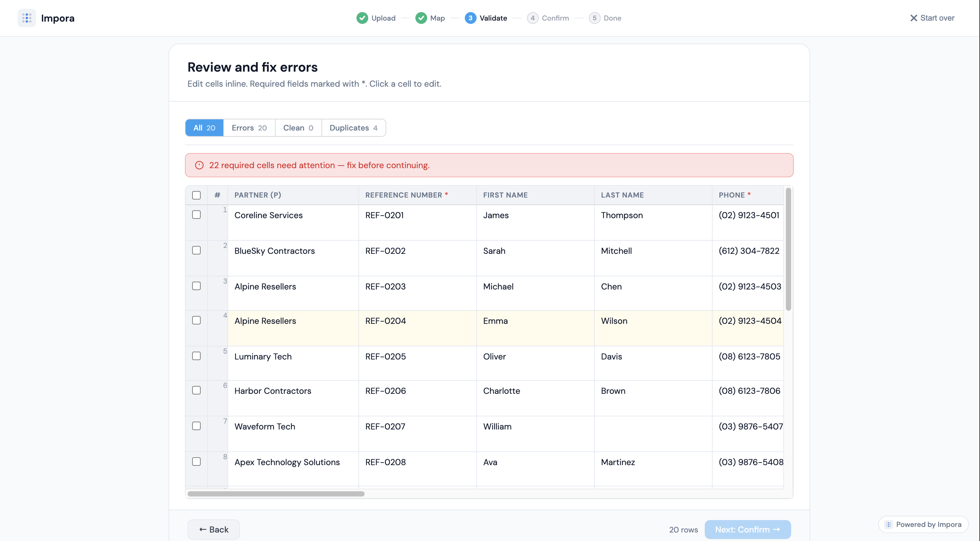The width and height of the screenshot is (980, 541).
Task: Edit the first name cell Emma
Action: pyautogui.click(x=535, y=328)
